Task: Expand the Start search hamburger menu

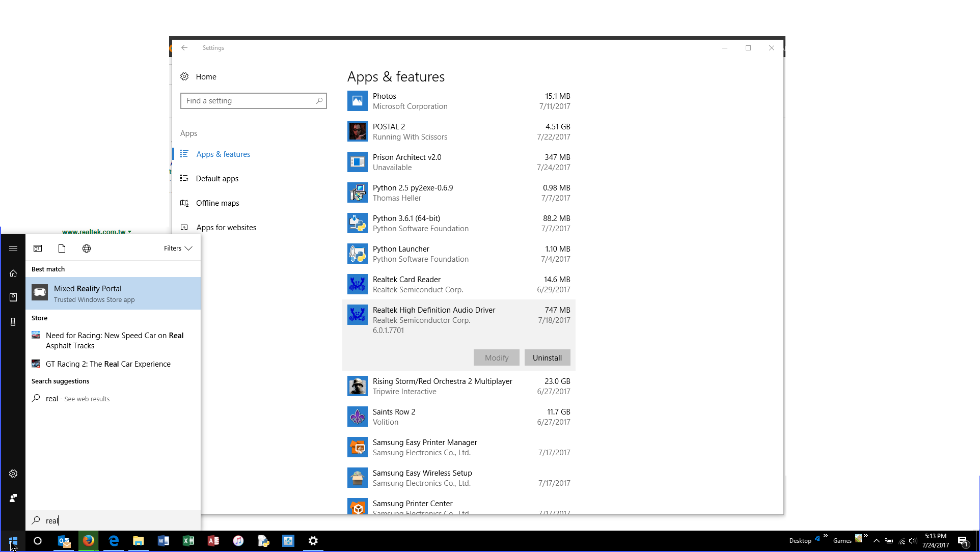Action: [x=13, y=249]
